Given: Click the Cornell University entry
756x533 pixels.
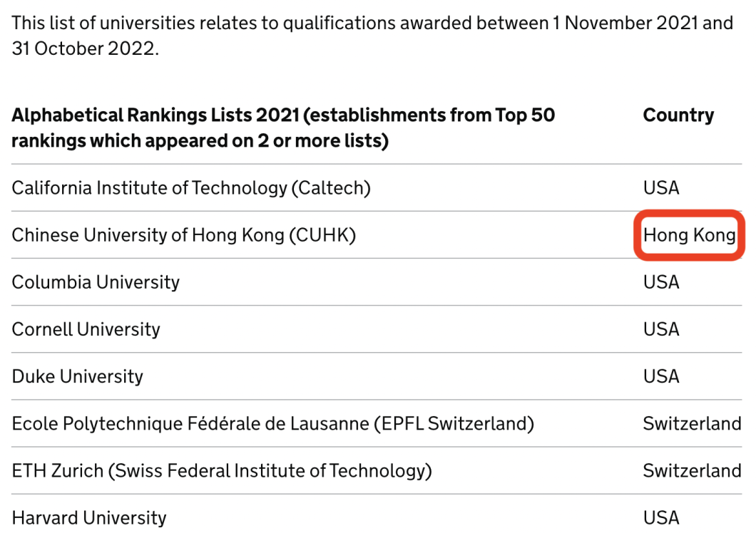Looking at the screenshot, I should point(86,329).
